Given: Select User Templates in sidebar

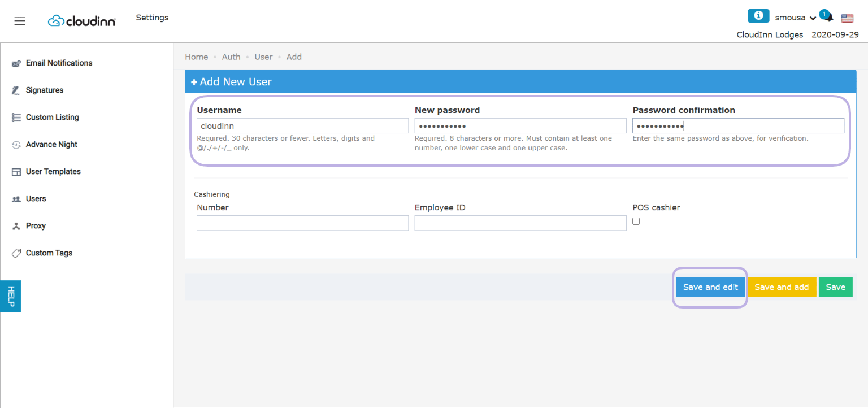Looking at the screenshot, I should 53,171.
